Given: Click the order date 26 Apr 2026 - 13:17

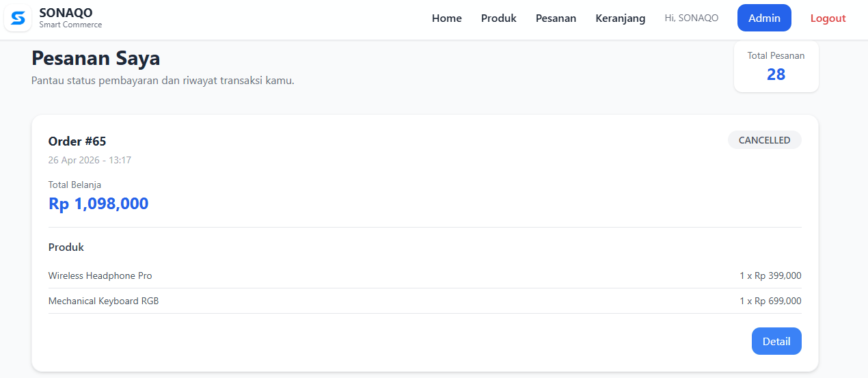Looking at the screenshot, I should [x=90, y=160].
